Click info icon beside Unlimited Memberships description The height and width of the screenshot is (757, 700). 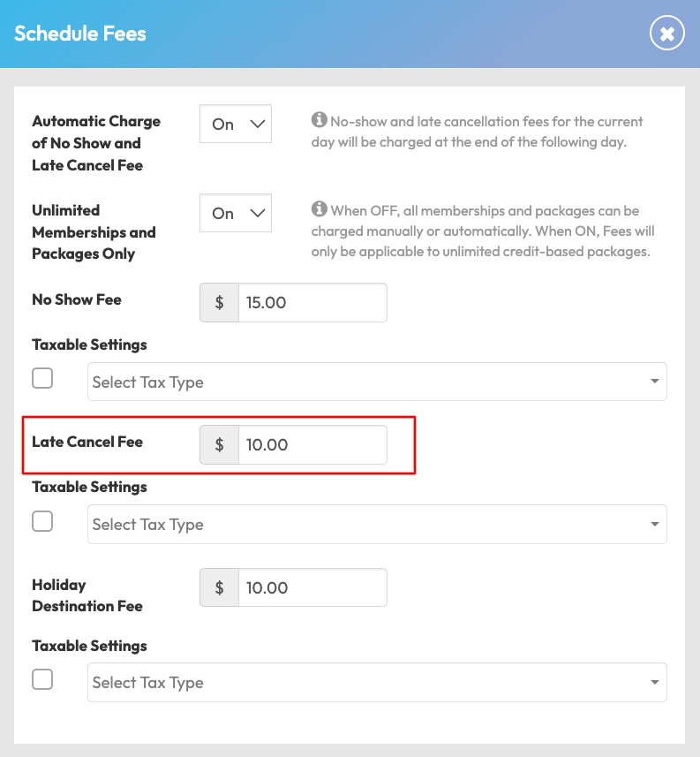click(320, 209)
